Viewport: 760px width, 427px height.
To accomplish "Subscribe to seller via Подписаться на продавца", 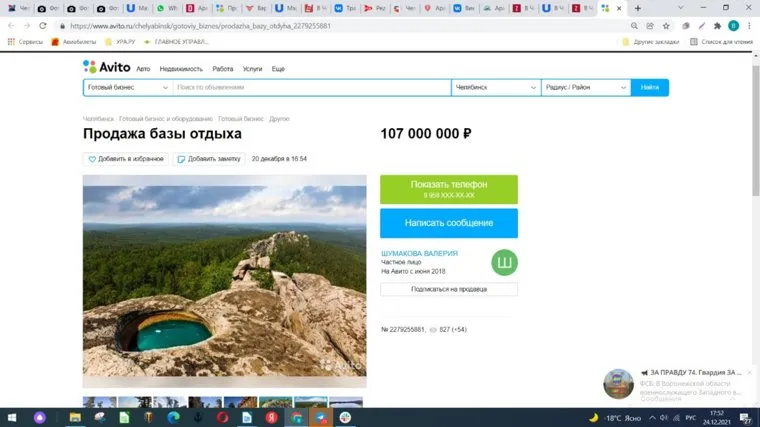I will tap(449, 289).
